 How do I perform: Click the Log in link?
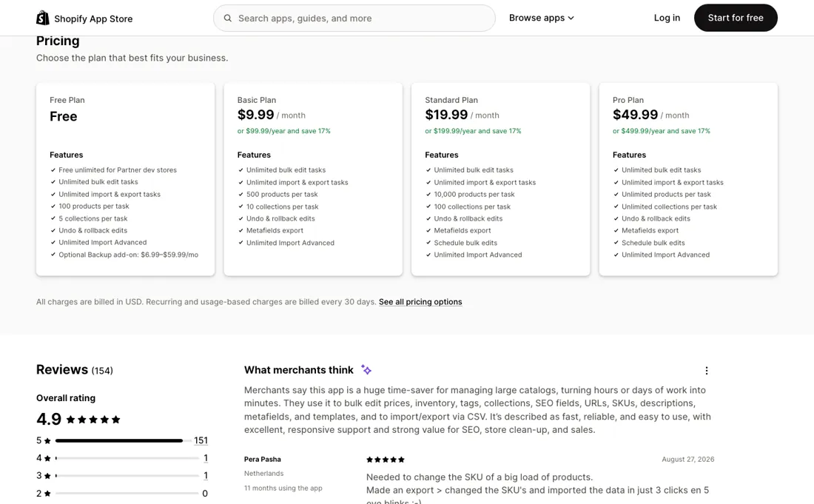pos(667,18)
